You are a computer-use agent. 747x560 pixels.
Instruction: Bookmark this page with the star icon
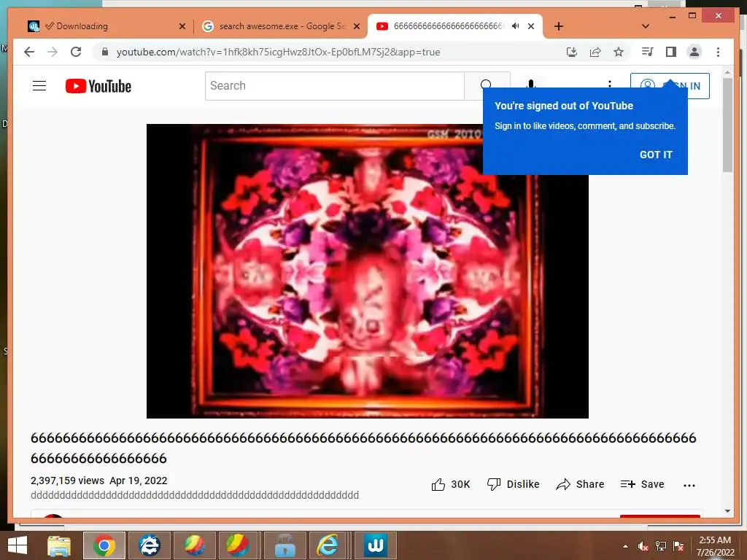(619, 52)
